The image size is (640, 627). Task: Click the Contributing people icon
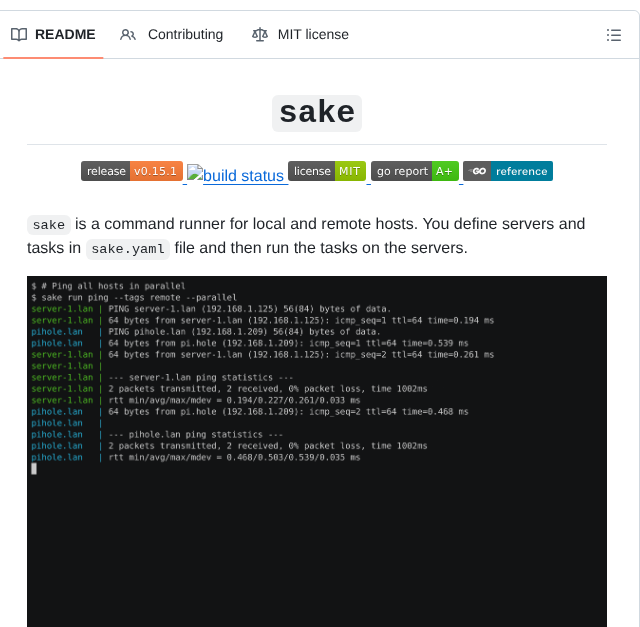[x=128, y=35]
